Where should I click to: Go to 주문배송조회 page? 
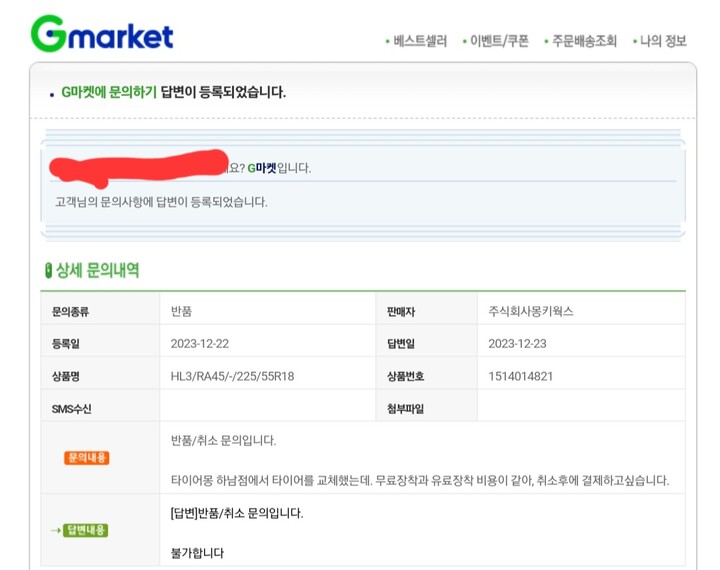584,41
